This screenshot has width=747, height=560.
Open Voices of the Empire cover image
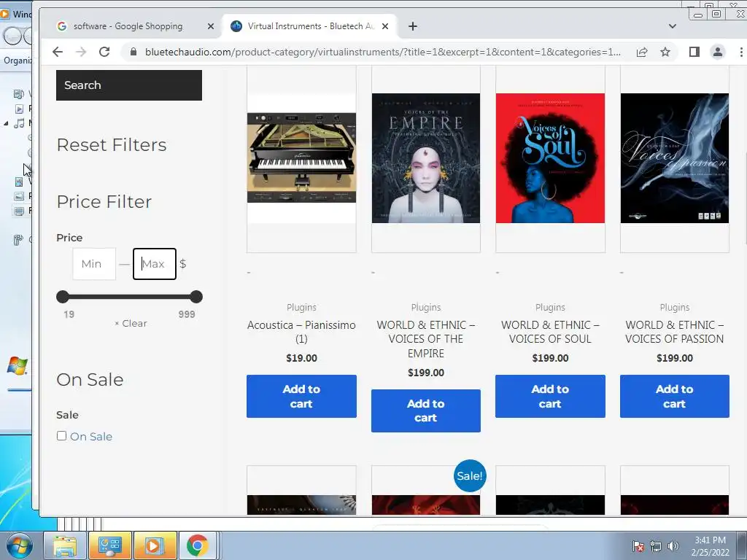[x=426, y=157]
